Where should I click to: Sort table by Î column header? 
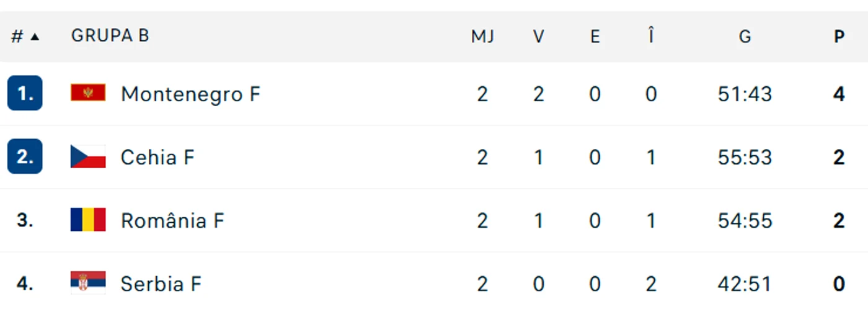coord(650,36)
